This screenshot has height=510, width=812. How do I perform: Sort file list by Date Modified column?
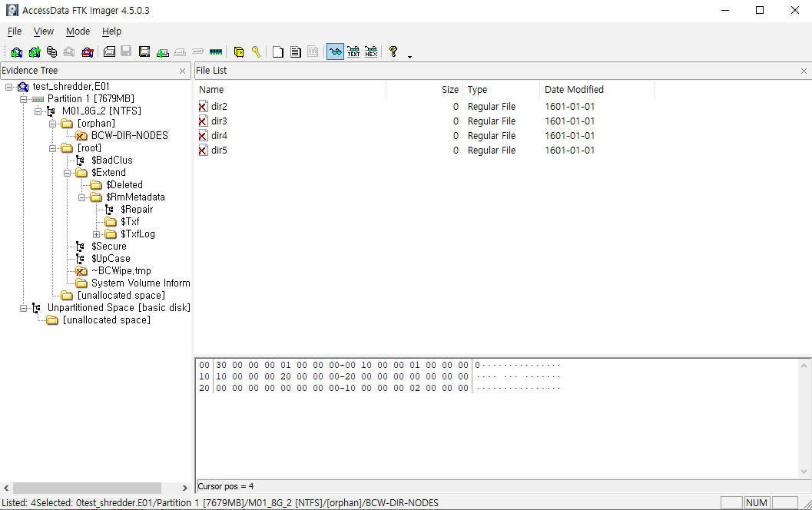click(x=597, y=90)
